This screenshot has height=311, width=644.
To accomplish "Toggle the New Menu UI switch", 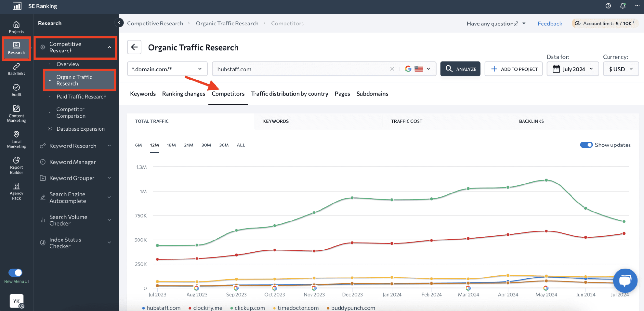I will coord(15,273).
